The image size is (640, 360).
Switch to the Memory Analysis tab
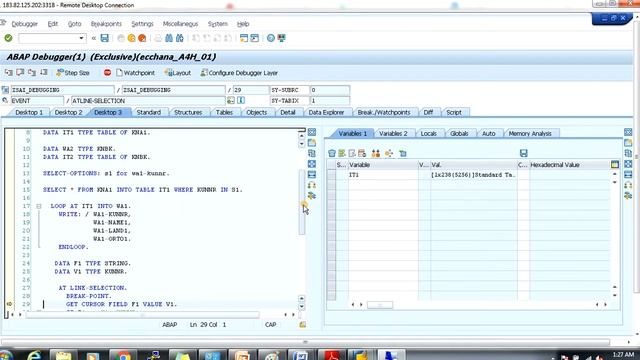(530, 133)
